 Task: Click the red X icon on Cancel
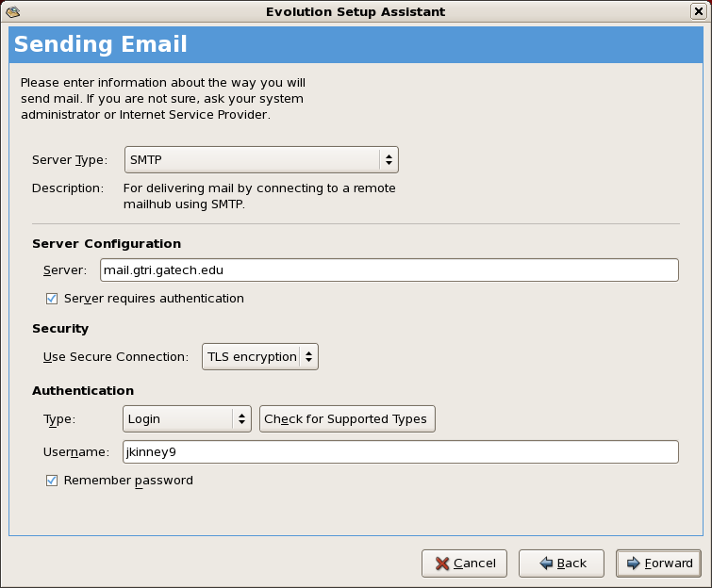(441, 563)
